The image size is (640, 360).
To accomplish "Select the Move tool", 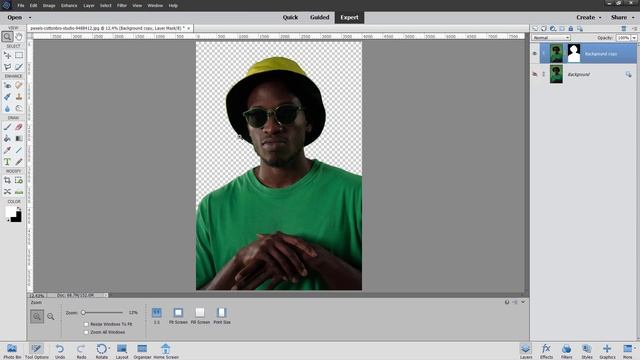I will (x=7, y=55).
